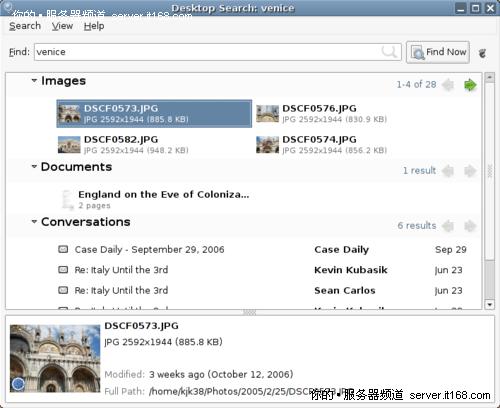
Task: Collapse the Documents section
Action: pos(34,166)
